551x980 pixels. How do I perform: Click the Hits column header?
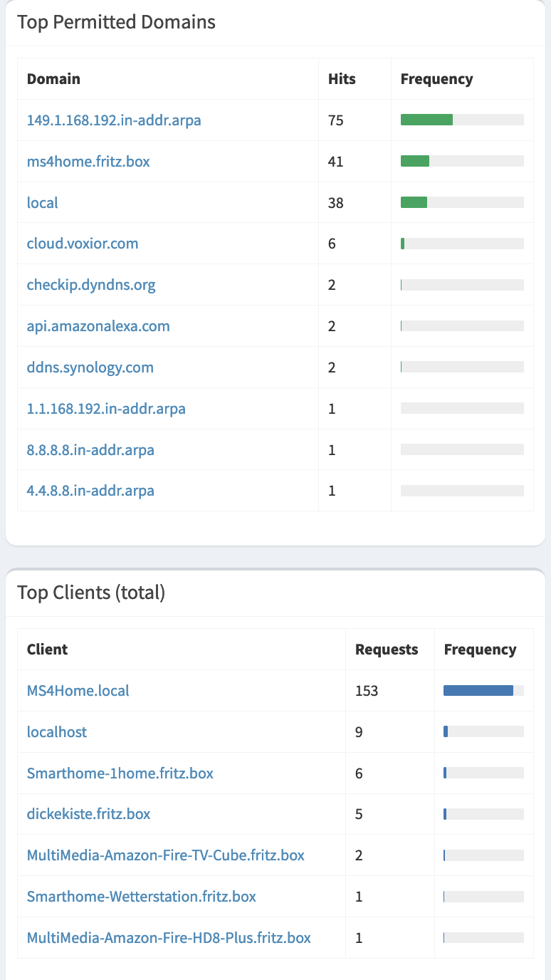(x=342, y=79)
